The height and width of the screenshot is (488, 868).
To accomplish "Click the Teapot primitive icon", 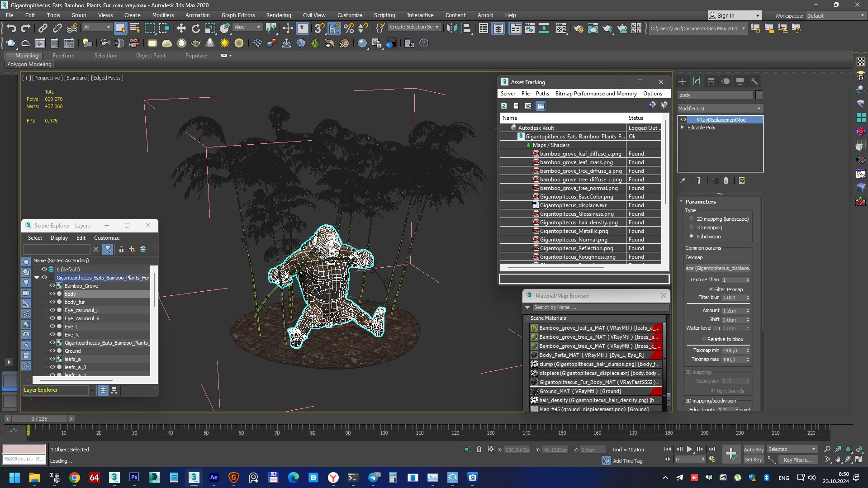I will tap(195, 43).
